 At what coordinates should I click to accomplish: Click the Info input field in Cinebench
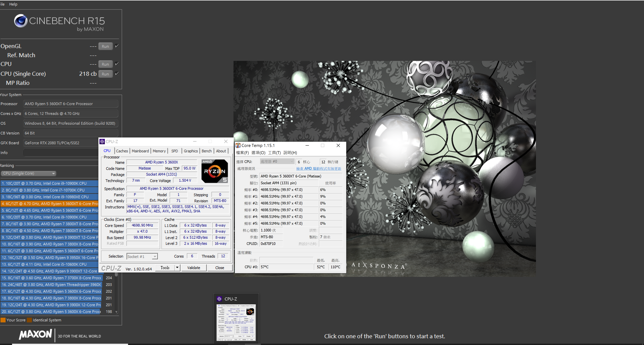point(61,153)
